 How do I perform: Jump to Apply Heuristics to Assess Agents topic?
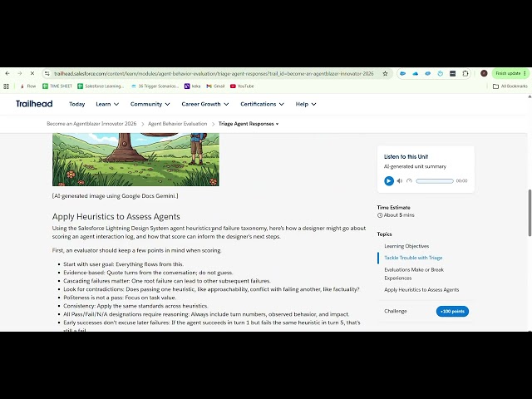coord(421,290)
